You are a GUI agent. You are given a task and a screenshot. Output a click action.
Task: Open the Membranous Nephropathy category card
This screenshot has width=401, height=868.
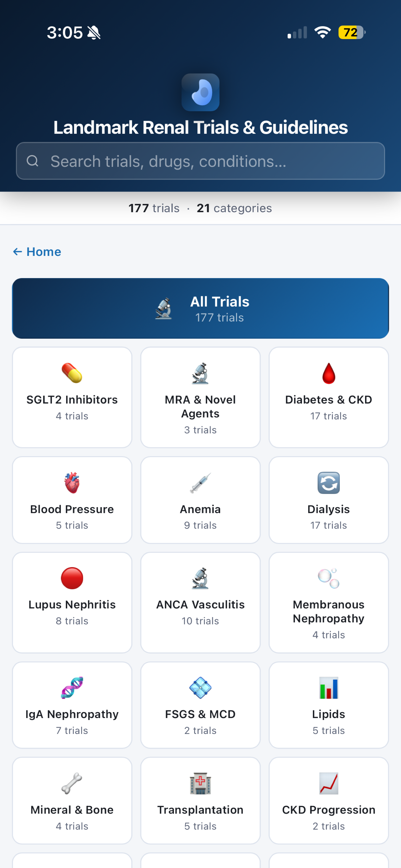click(329, 602)
